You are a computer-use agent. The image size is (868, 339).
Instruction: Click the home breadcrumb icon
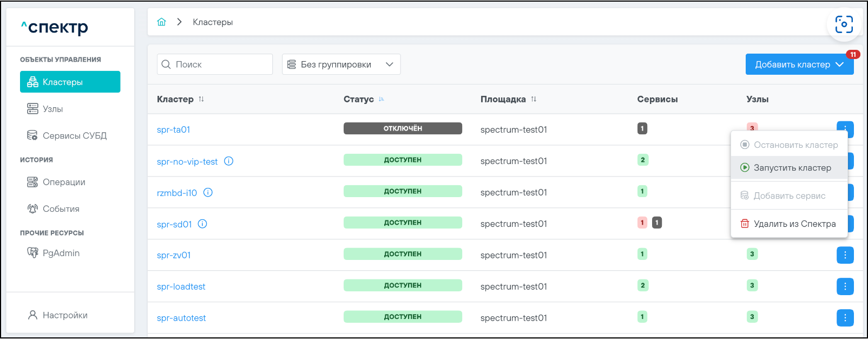tap(161, 22)
